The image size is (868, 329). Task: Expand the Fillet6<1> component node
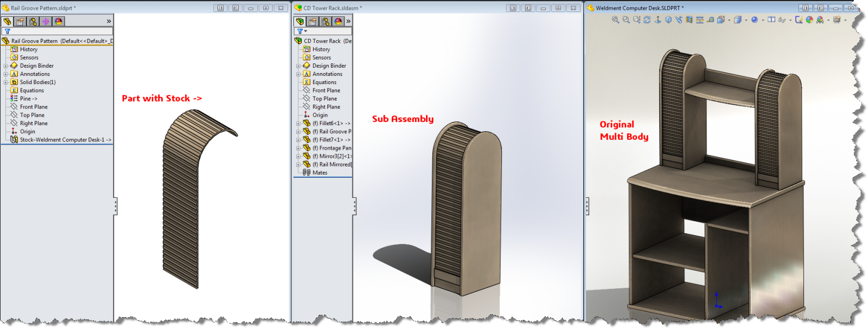(298, 124)
